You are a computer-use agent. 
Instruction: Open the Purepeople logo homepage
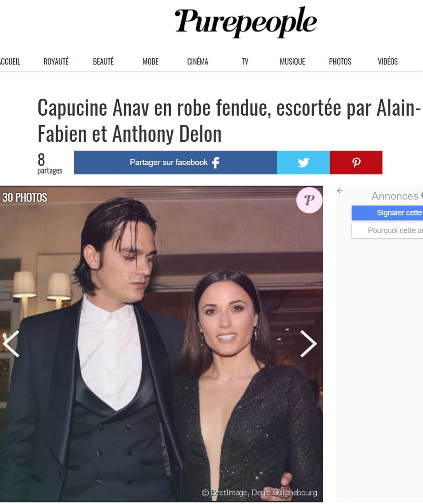(x=245, y=22)
